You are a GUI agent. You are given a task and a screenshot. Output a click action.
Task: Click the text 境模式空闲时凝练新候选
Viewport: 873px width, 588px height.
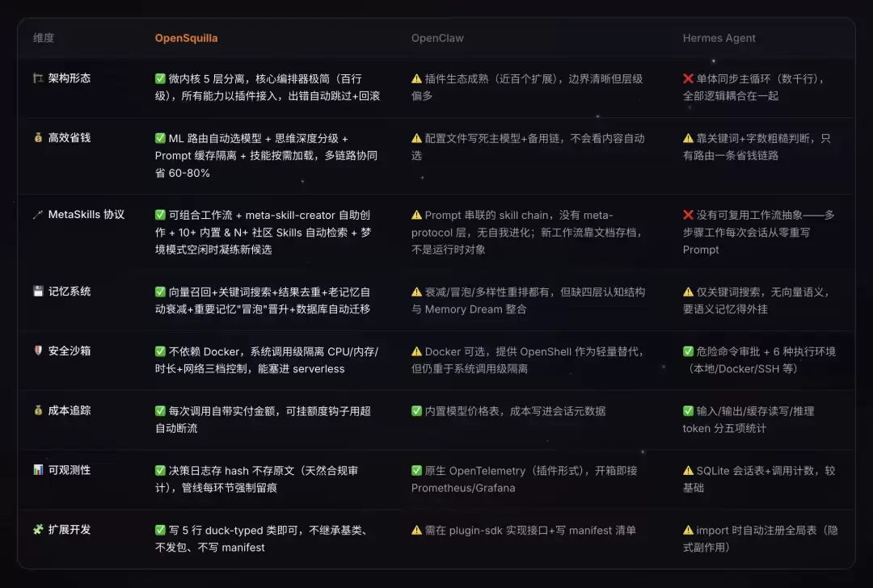point(213,250)
